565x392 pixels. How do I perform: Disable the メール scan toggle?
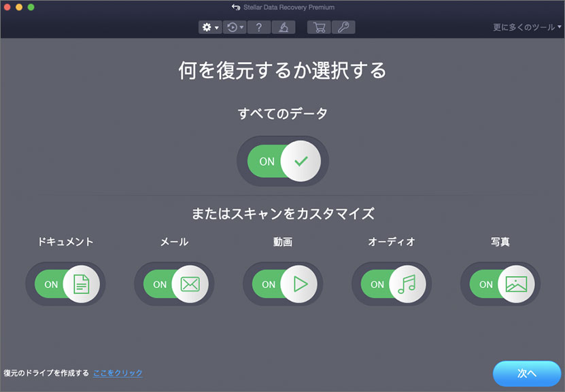[x=174, y=284]
